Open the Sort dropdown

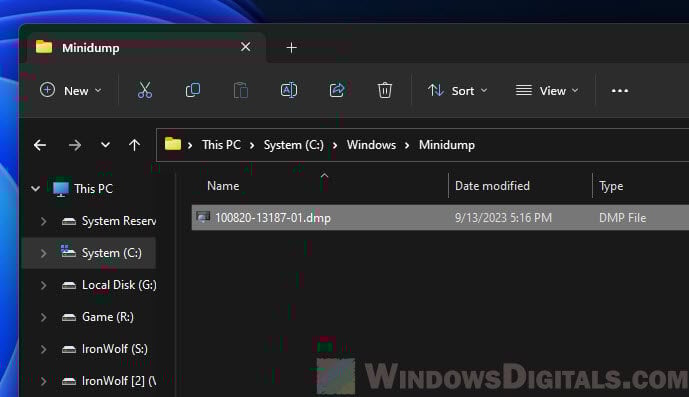(x=457, y=91)
